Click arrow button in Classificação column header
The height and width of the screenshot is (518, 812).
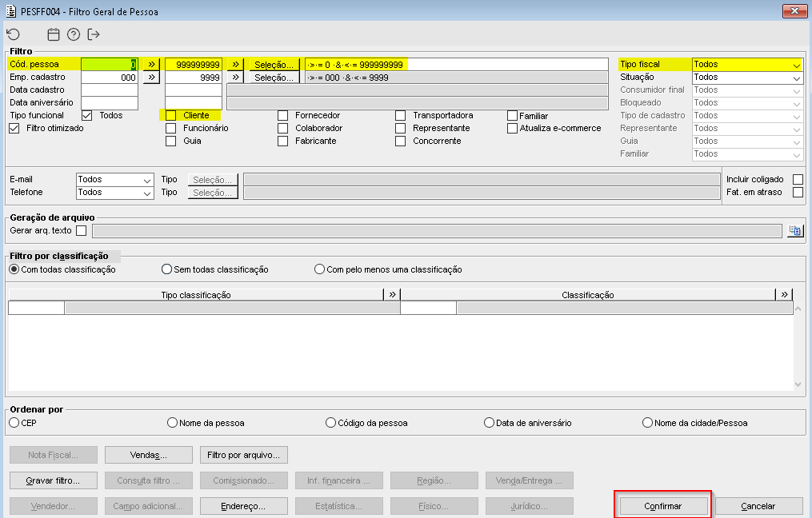(x=785, y=294)
